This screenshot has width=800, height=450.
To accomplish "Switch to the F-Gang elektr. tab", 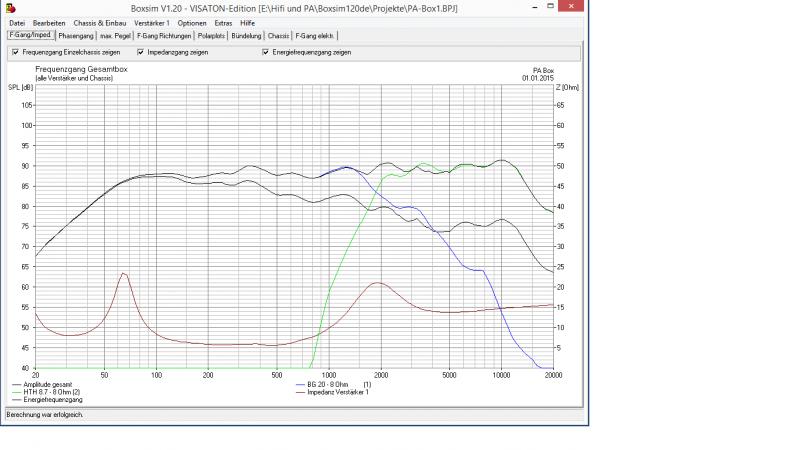I will pos(315,36).
